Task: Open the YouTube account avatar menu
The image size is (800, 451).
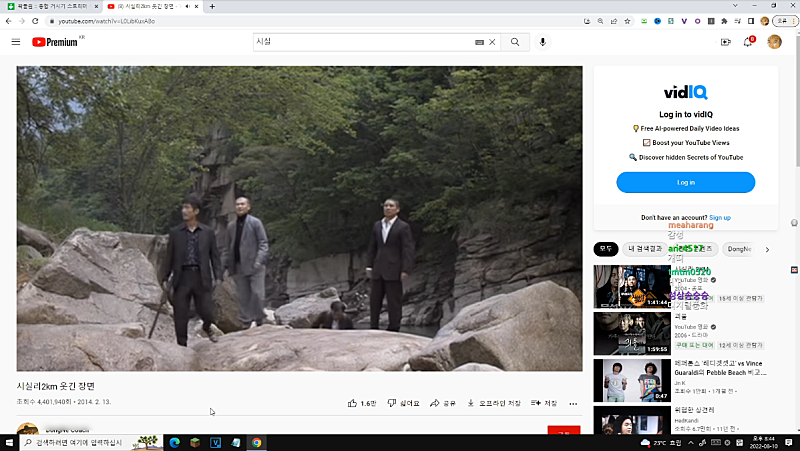Action: [x=774, y=42]
